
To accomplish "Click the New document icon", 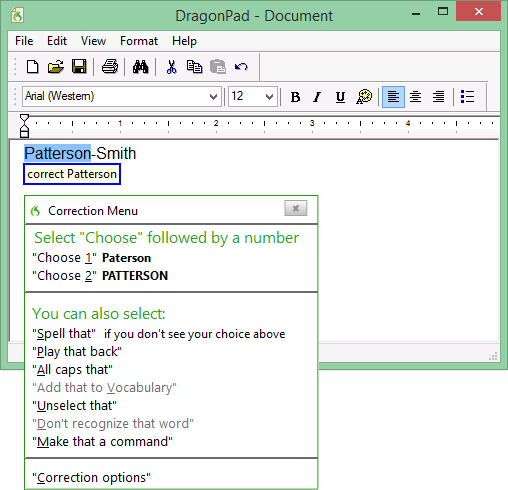I will [x=32, y=67].
